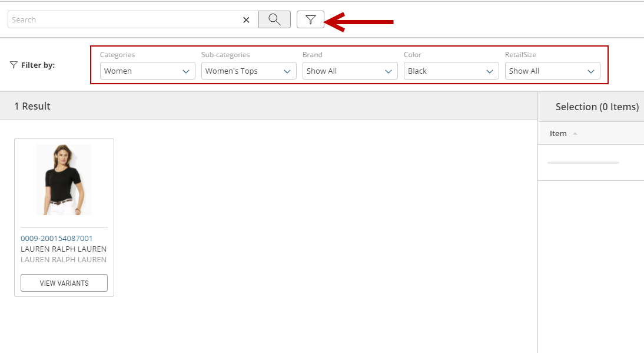Open product link 0009-200154087001
Viewport: 644px width, 353px height.
(57, 238)
